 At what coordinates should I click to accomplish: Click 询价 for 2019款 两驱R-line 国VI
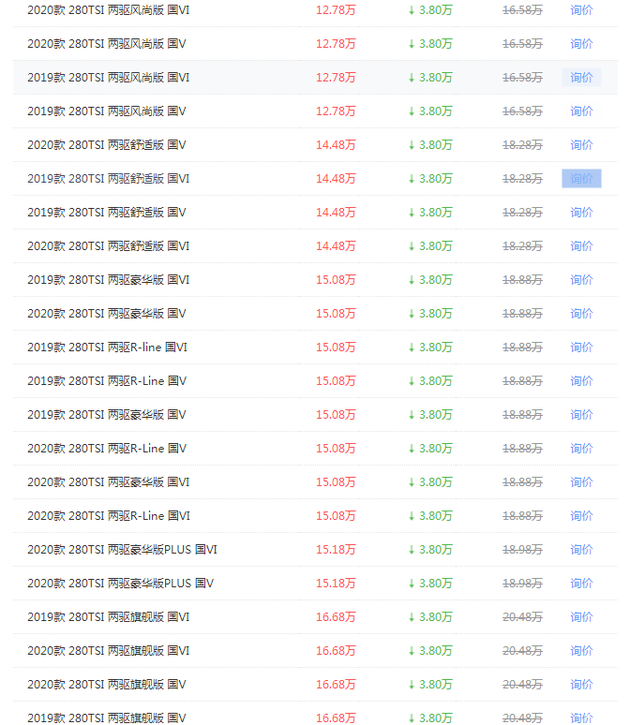point(581,347)
